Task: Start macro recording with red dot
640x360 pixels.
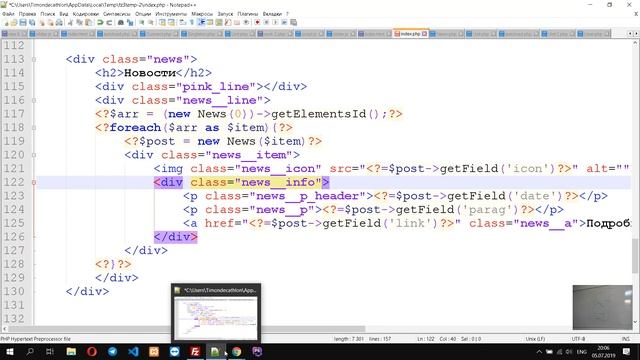Action: (x=257, y=22)
